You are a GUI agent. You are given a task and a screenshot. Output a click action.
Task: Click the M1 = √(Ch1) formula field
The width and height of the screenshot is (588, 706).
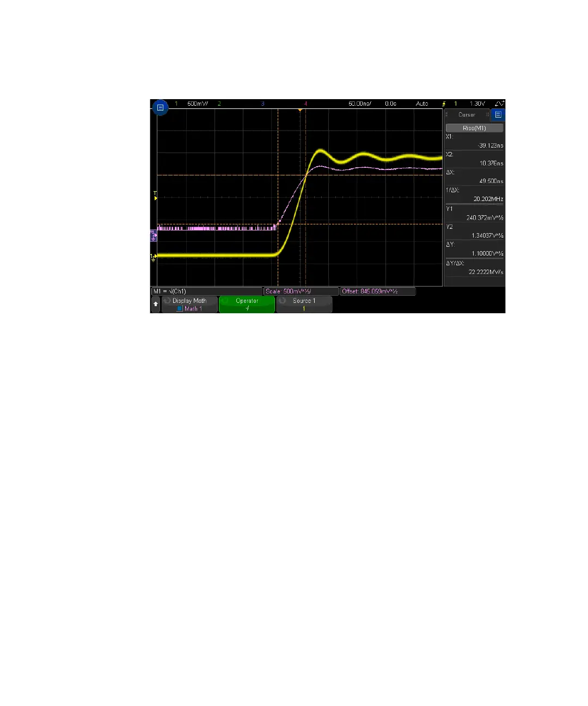[x=207, y=291]
